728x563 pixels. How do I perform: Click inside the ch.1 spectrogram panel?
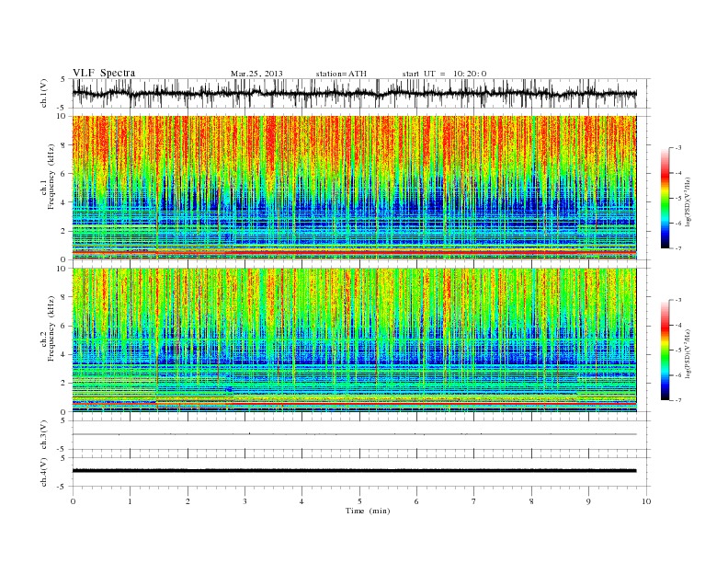pyautogui.click(x=354, y=188)
